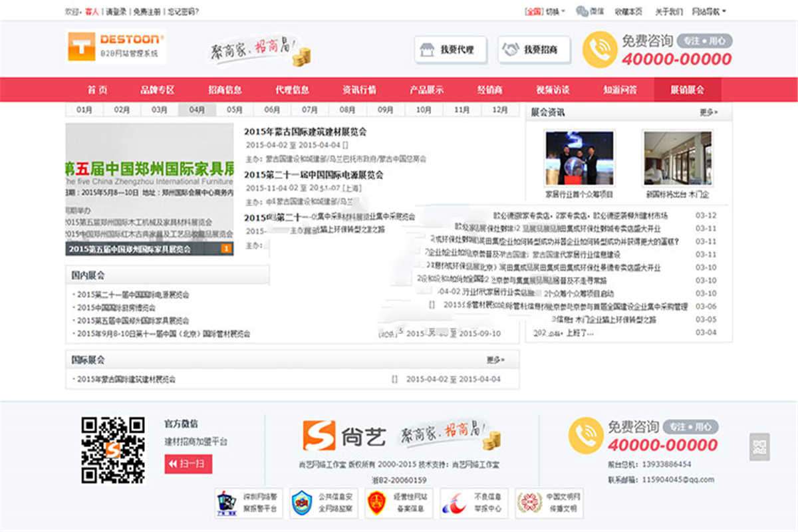Image resolution: width=798 pixels, height=532 pixels.
Task: Select the 09月 month tab
Action: [386, 110]
